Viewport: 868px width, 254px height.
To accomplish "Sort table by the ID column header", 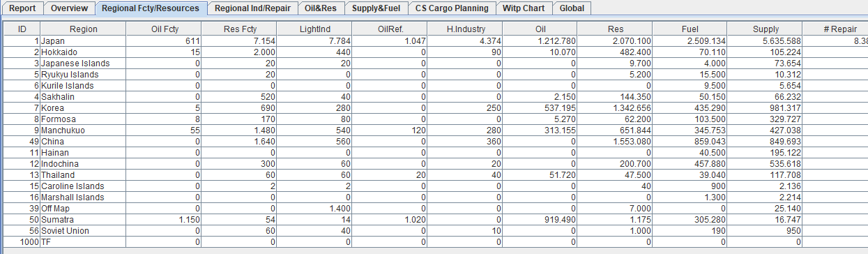I will (22, 29).
